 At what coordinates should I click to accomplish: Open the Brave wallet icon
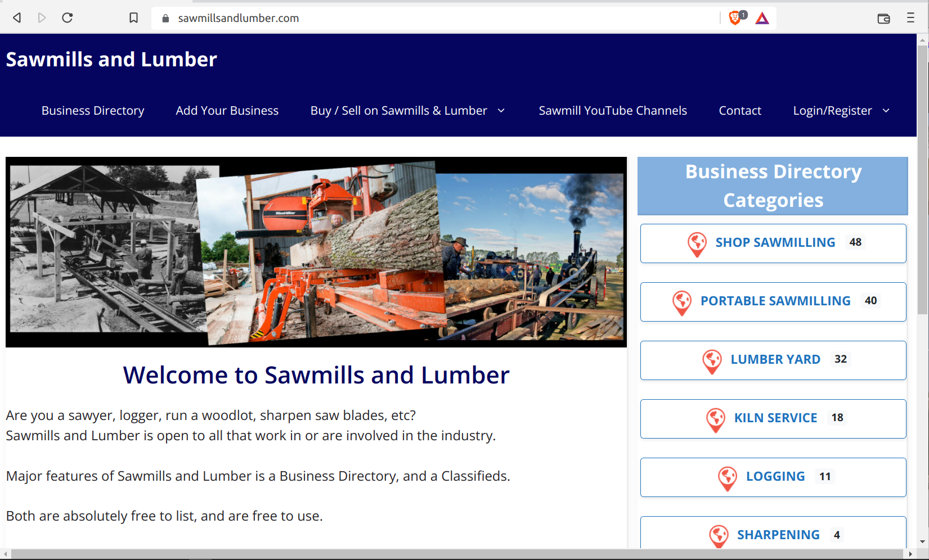point(883,19)
